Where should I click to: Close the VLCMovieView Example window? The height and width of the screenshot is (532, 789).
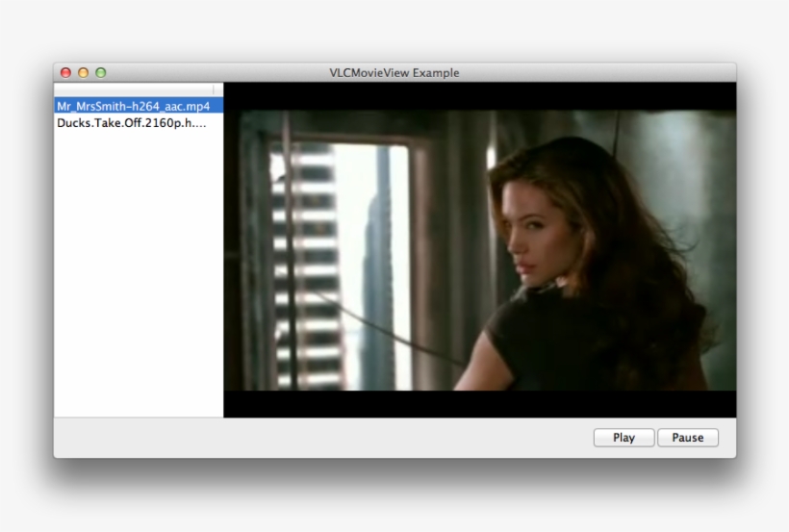(x=65, y=72)
